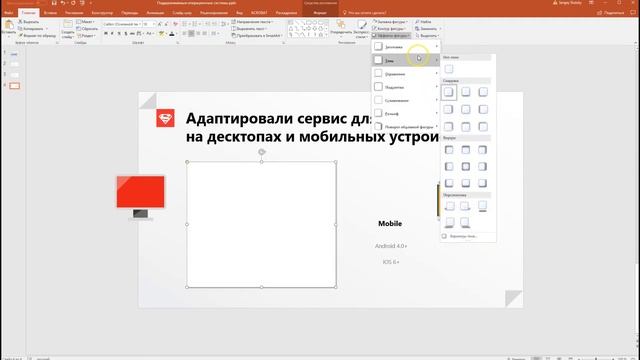Toggle Underline text formatting
640x360 pixels.
tap(119, 33)
